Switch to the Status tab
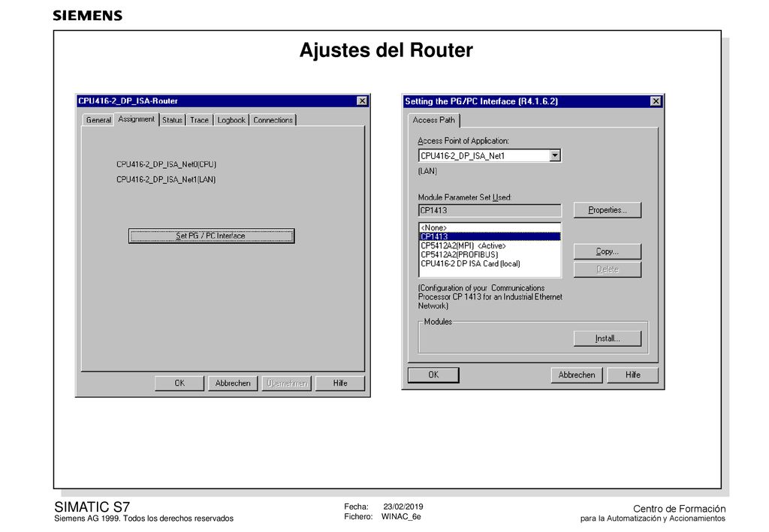Viewport: 769px width, 532px height. 172,120
